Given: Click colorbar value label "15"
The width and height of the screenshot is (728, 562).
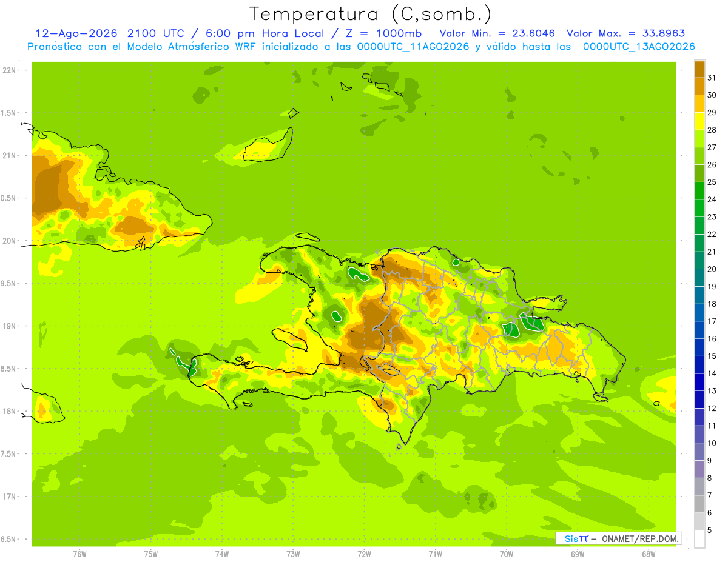Looking at the screenshot, I should pyautogui.click(x=712, y=356).
